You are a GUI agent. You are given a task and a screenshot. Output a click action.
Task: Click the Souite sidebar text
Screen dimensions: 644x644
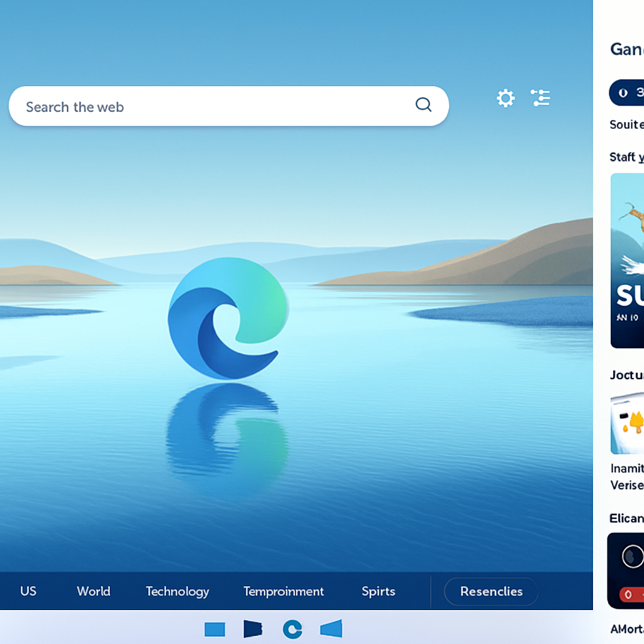tap(627, 125)
